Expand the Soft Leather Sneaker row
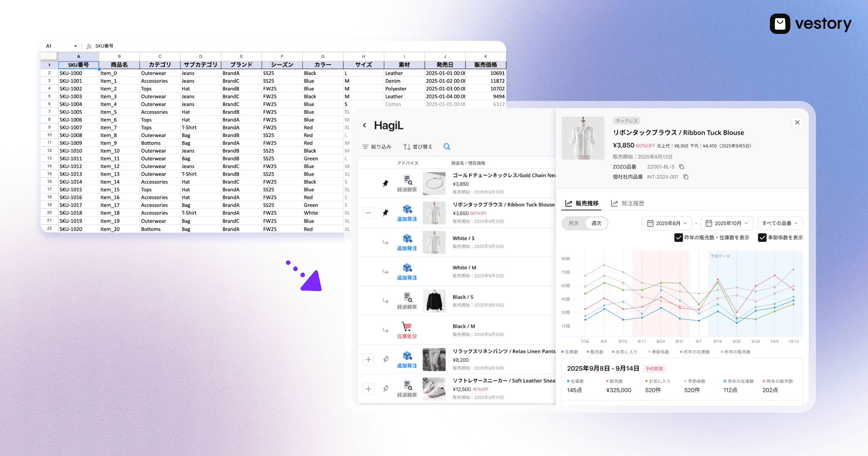 click(x=369, y=389)
